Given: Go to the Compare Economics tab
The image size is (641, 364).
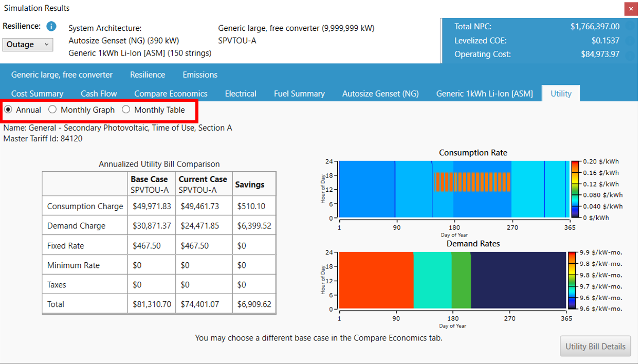Looking at the screenshot, I should [171, 94].
